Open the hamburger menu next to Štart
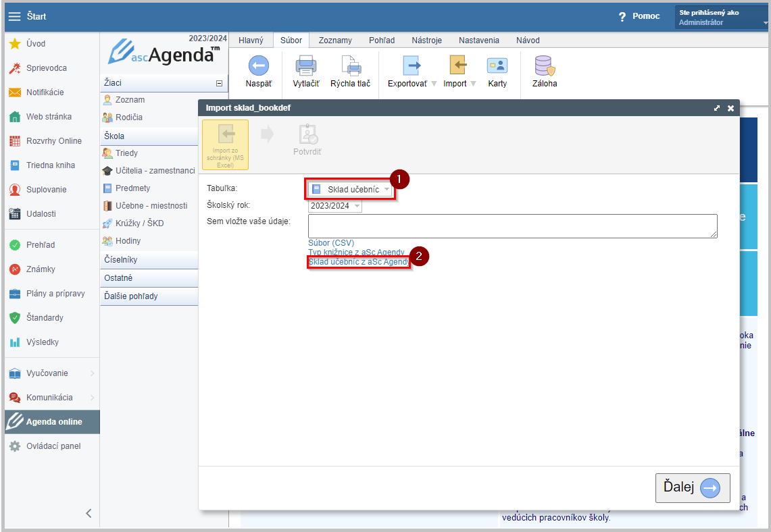 pos(15,16)
